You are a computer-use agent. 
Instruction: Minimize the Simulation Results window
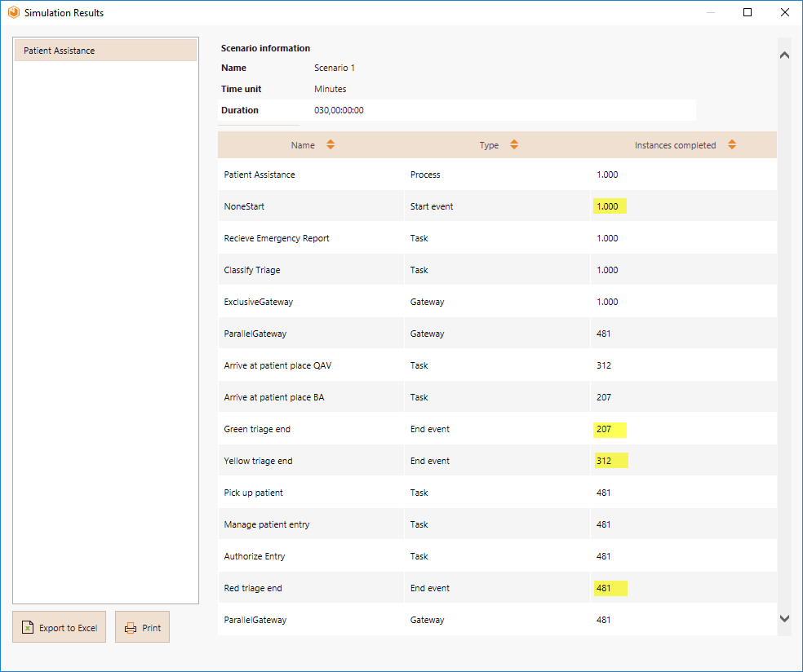coord(711,12)
